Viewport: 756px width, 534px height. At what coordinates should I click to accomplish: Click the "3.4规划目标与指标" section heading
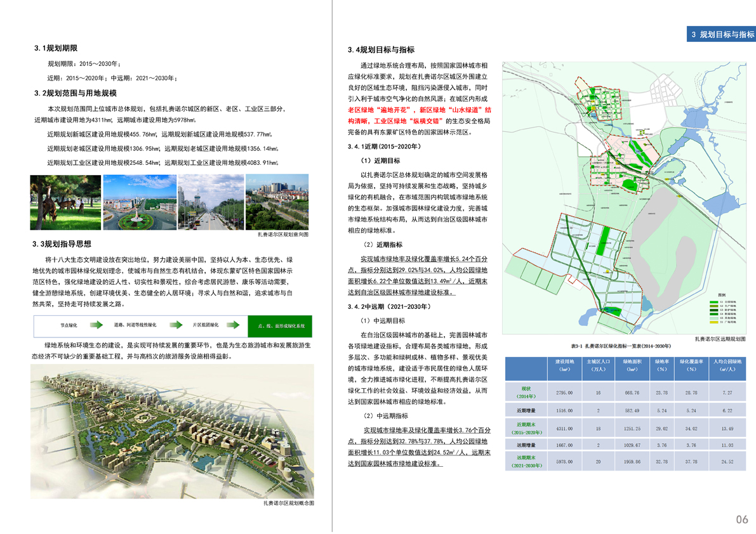click(381, 50)
